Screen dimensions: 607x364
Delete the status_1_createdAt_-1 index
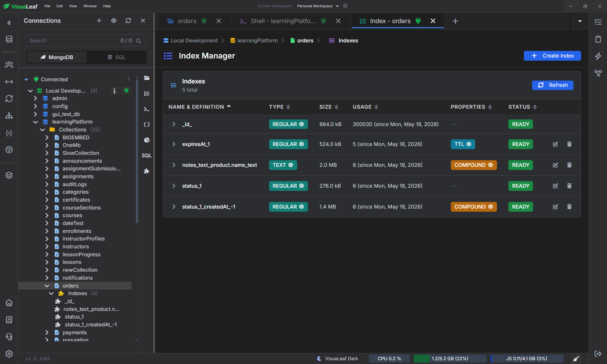(569, 207)
